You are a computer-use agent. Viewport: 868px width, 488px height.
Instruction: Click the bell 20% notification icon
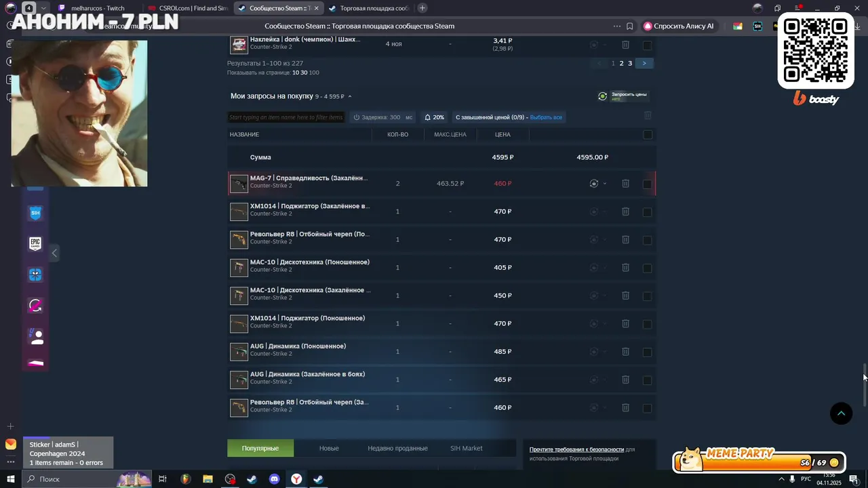point(428,117)
